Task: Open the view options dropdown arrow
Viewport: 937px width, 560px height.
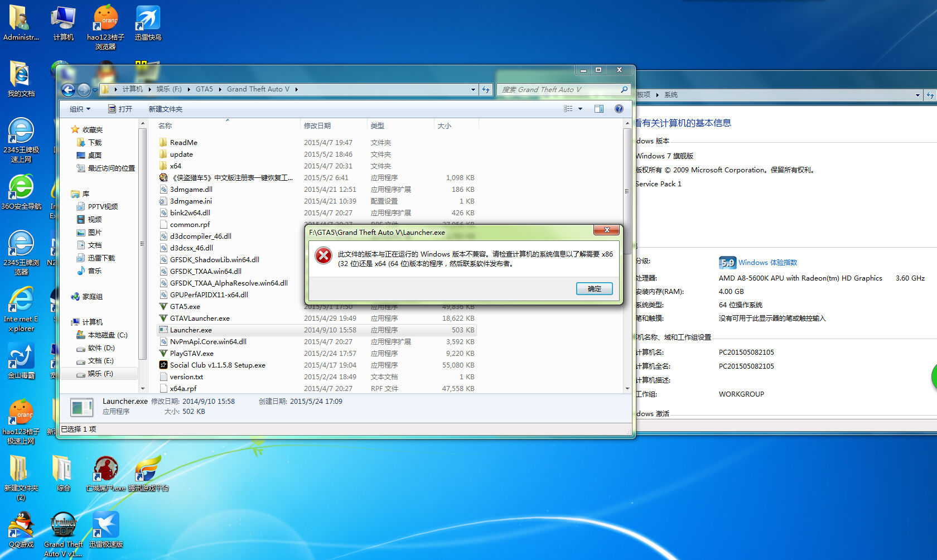Action: 580,109
